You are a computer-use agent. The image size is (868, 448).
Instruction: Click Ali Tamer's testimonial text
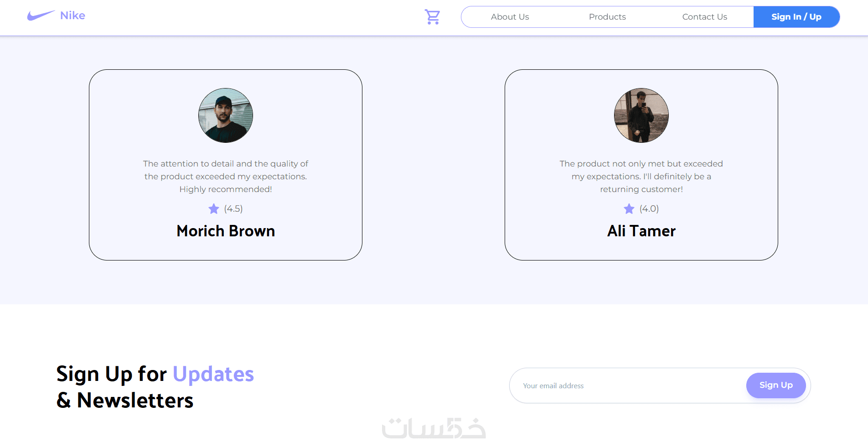pyautogui.click(x=641, y=176)
